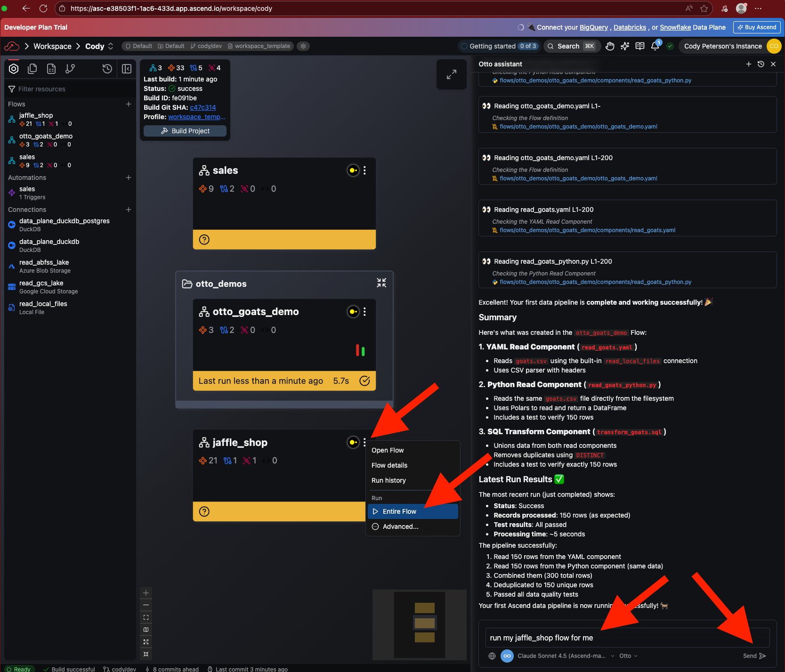Collapse the otto_demos folder group
The image size is (785, 672).
click(381, 283)
